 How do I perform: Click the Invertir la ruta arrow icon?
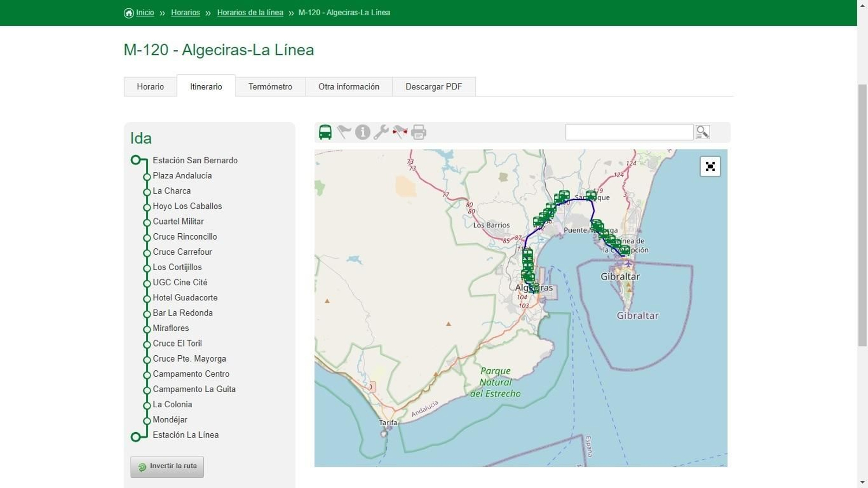pyautogui.click(x=142, y=466)
